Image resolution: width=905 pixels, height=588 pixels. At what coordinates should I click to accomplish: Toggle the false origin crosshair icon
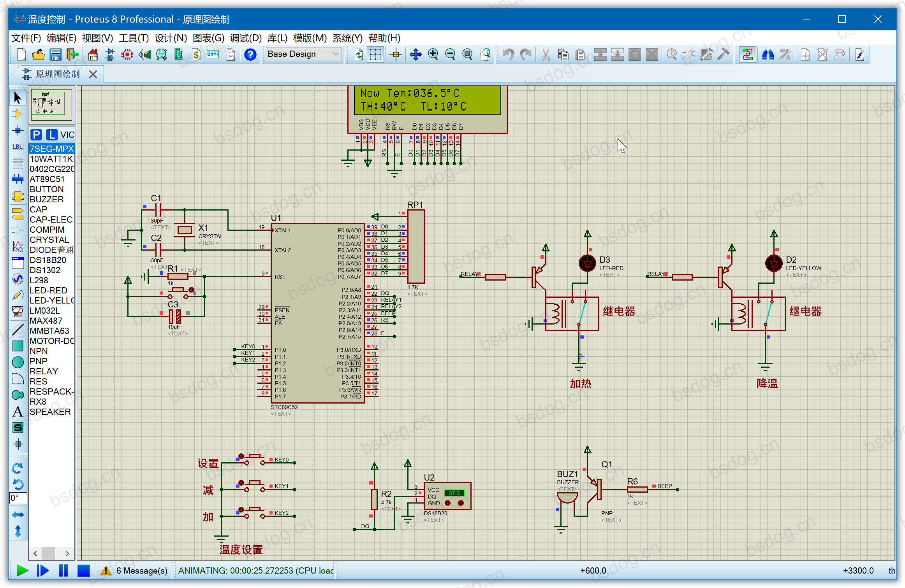(x=396, y=54)
